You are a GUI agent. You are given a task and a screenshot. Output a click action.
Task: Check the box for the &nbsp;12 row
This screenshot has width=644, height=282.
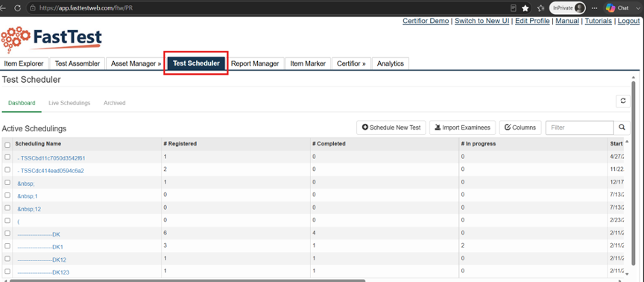pos(7,207)
